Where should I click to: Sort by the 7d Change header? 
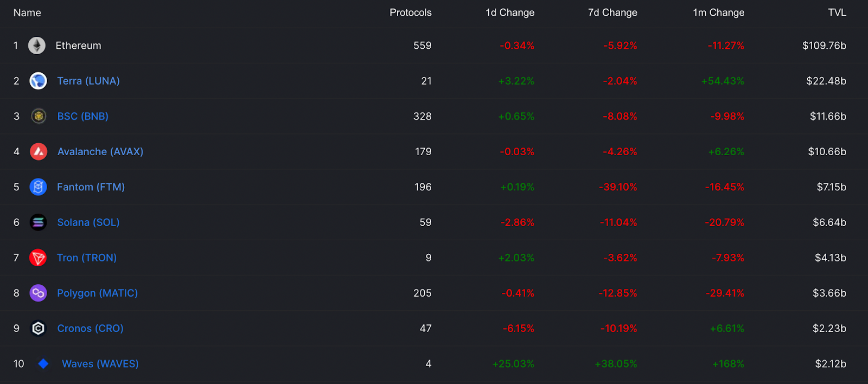(612, 12)
